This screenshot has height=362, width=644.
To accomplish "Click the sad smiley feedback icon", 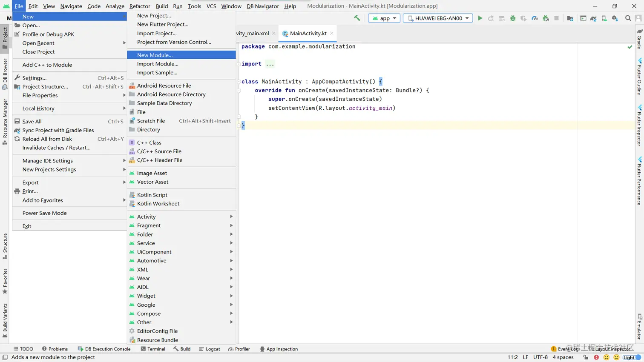I will 616,357.
